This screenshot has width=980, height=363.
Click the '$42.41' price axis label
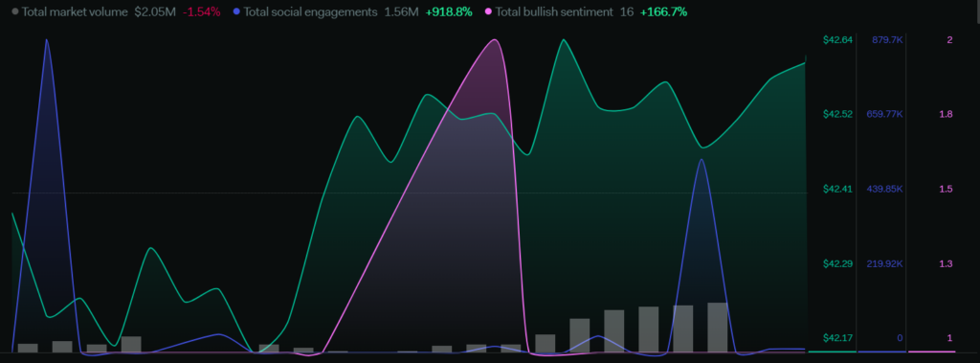(837, 189)
